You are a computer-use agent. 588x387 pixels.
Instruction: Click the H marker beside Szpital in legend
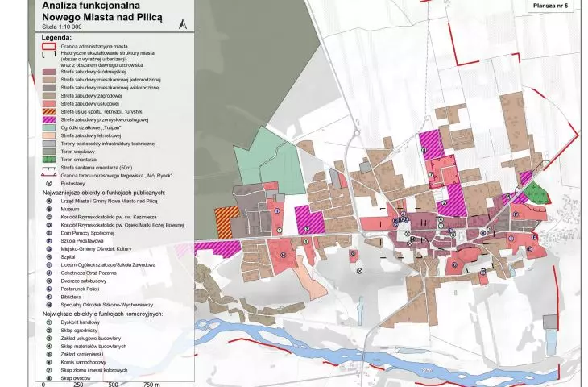49,256
